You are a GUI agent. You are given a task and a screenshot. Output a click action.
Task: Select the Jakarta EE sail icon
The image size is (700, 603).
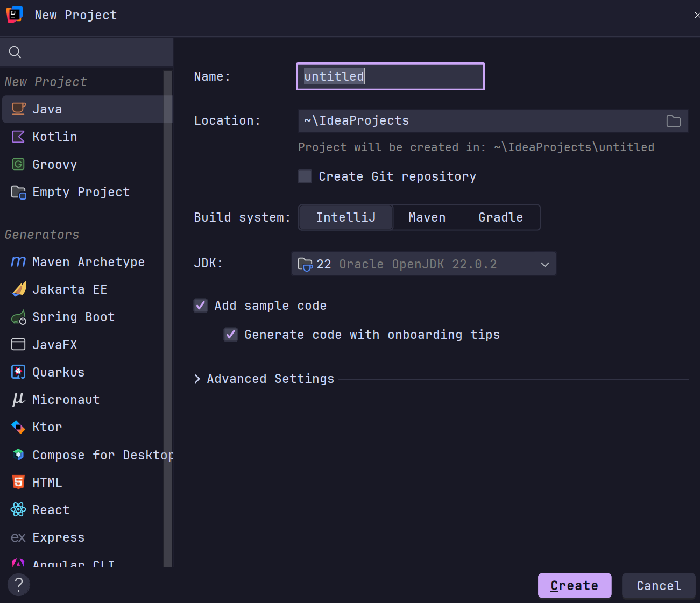pos(18,289)
